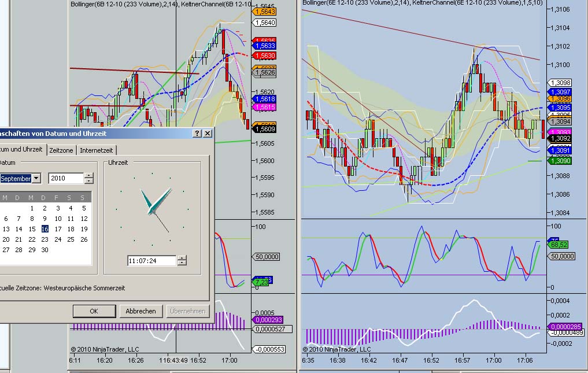Click the 0,0000527 MACD marker

coord(272,330)
